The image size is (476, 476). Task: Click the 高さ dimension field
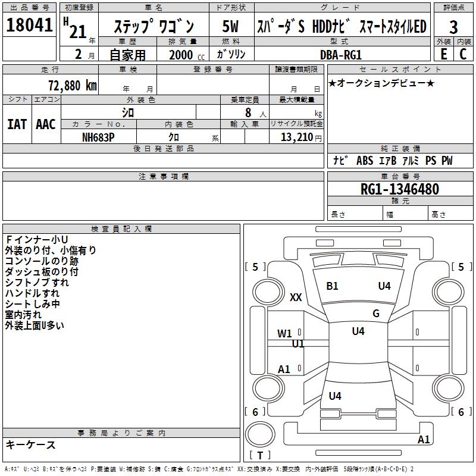pos(450,213)
